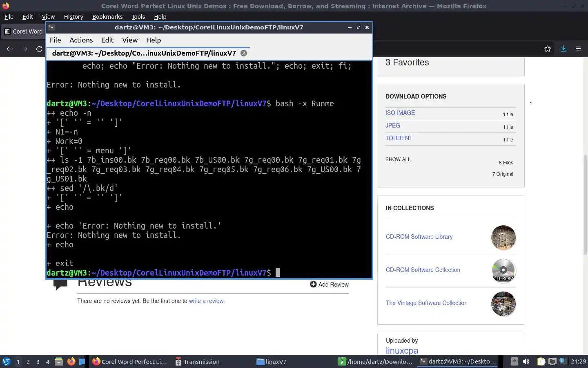Open the terminal Help menu
This screenshot has width=588, height=368.
(154, 40)
